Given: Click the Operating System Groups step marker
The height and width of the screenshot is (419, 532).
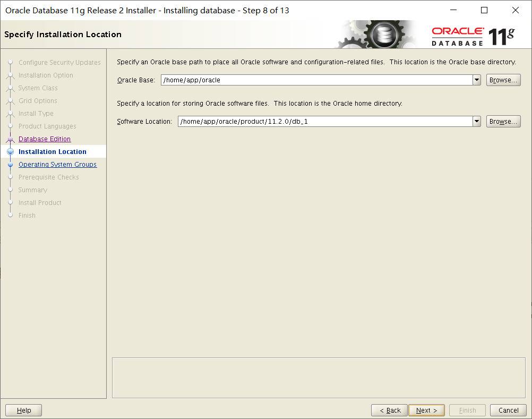Looking at the screenshot, I should coord(11,165).
